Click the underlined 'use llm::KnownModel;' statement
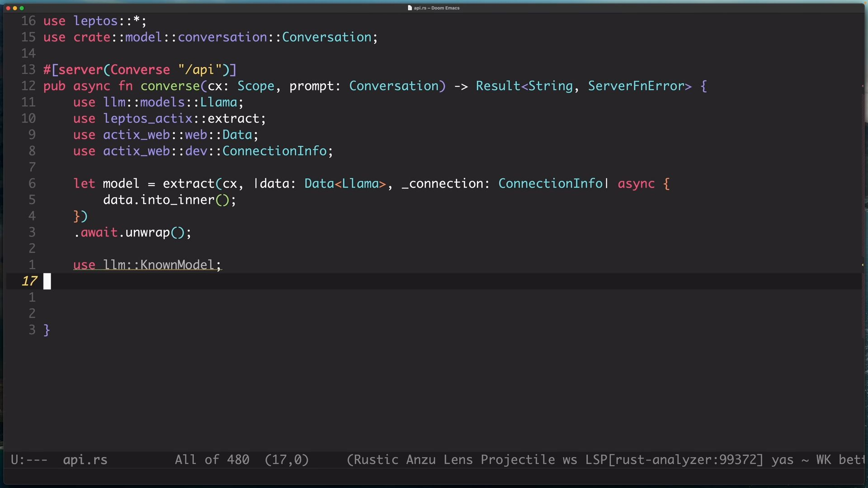868x488 pixels. pyautogui.click(x=147, y=265)
